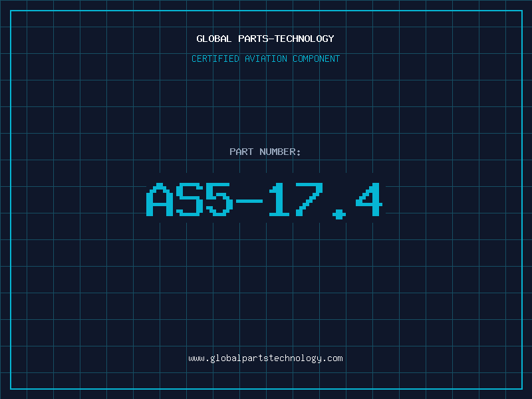This screenshot has width=532, height=399.
Task: Click the GLOBAL PARTS-TECHNOLOGY title text
Action: pos(265,39)
